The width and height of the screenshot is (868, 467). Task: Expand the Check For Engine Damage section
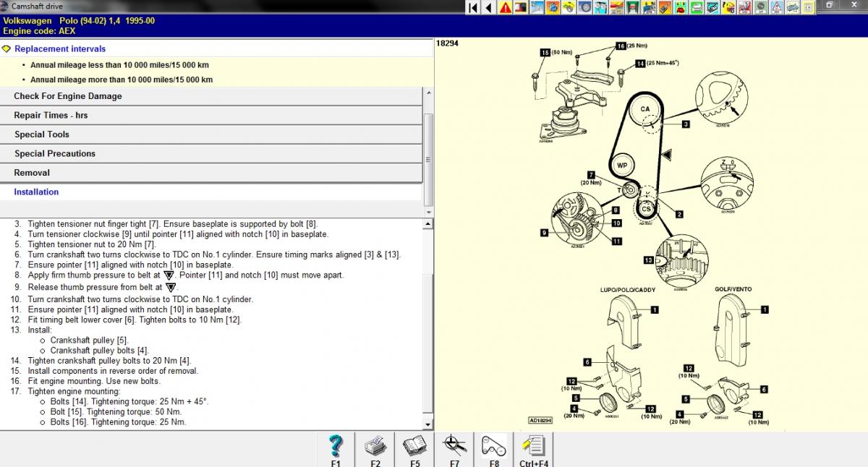[x=211, y=96]
